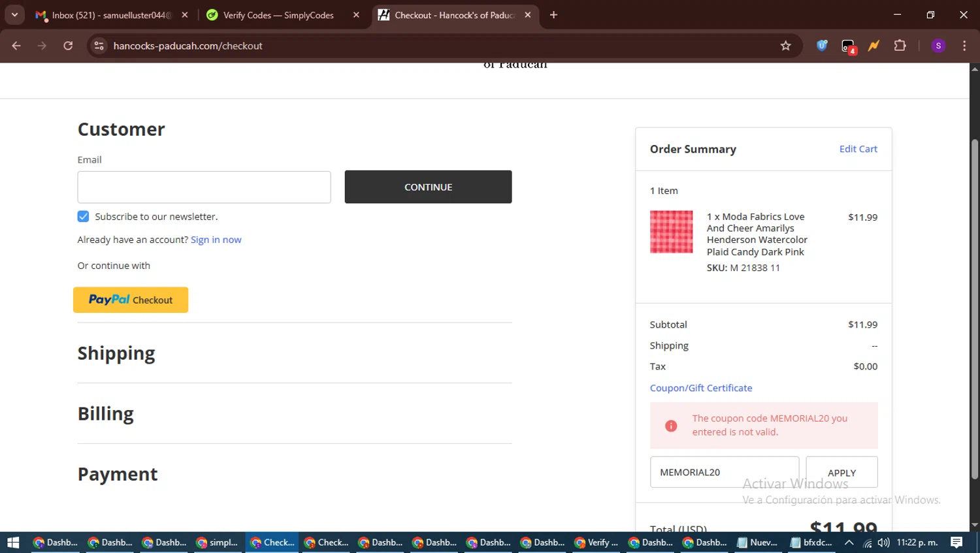Pay with the PayPal Checkout button

point(131,300)
